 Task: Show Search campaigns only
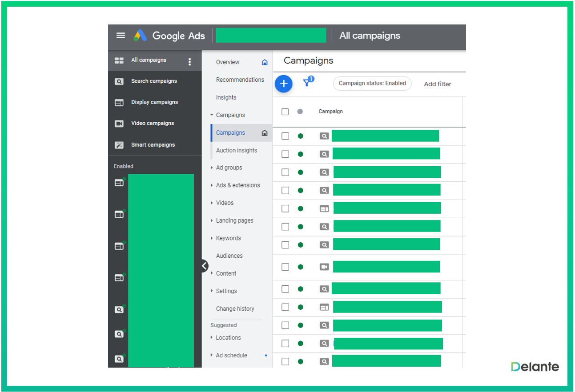coord(154,81)
